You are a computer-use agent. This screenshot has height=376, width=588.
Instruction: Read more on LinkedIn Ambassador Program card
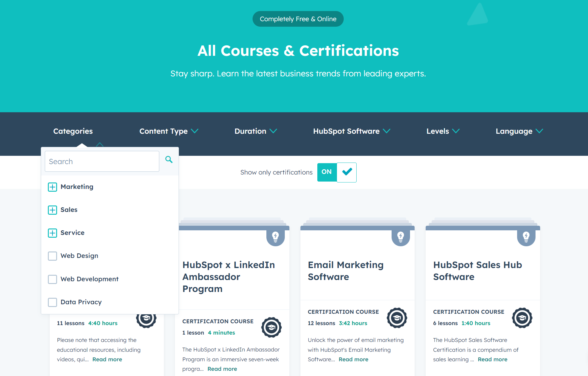click(222, 369)
